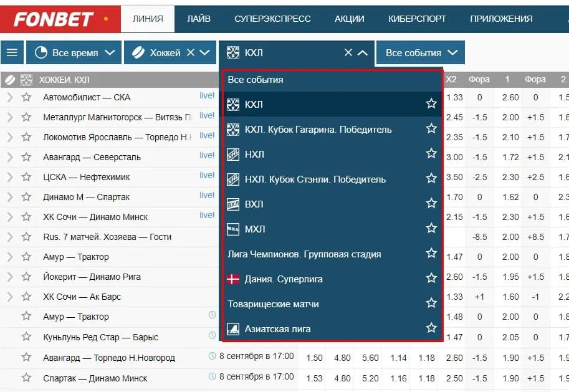Star the Товарищеские матчи entry
569x392 pixels.
(431, 303)
